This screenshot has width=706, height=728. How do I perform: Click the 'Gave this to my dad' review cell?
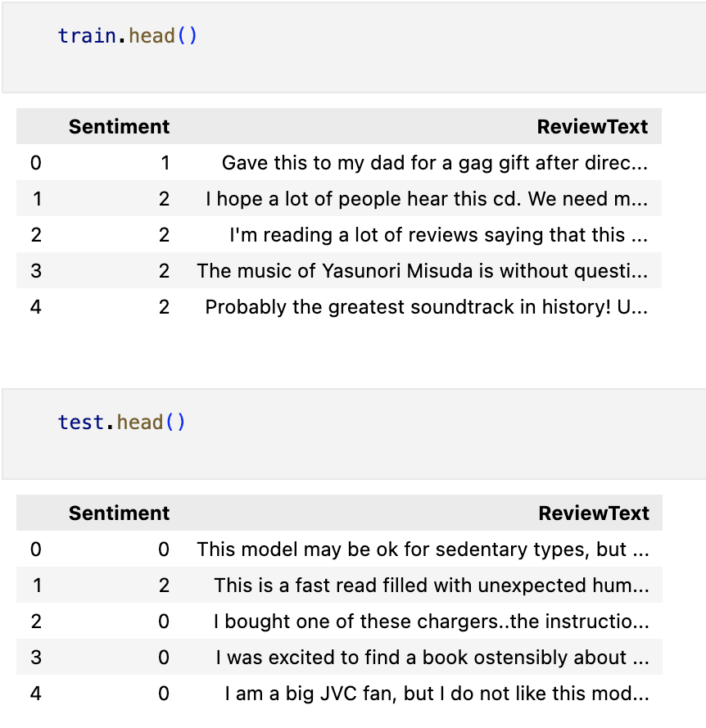coord(435,163)
